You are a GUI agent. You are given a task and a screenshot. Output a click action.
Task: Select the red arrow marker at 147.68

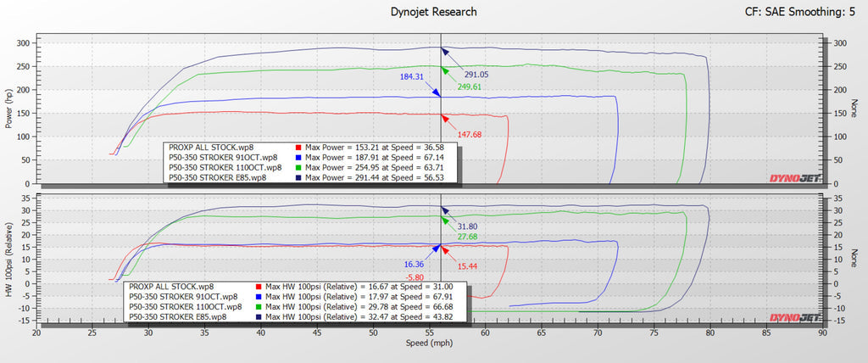pos(442,117)
